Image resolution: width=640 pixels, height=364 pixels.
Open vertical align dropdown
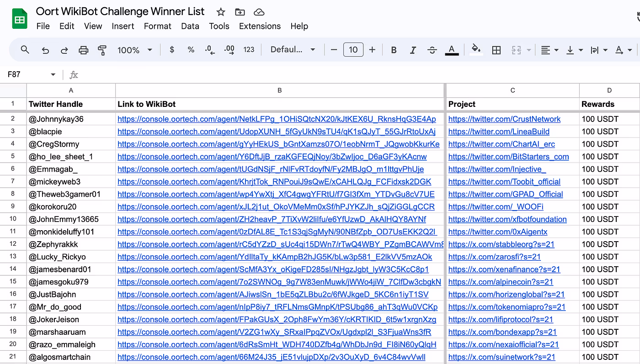pos(574,50)
